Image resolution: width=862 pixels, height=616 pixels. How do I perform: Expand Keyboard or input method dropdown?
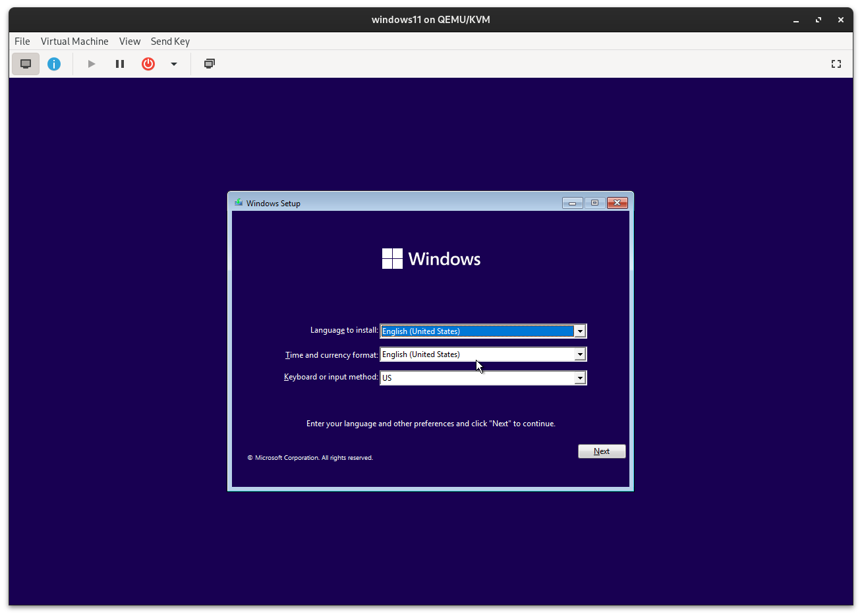coord(580,378)
